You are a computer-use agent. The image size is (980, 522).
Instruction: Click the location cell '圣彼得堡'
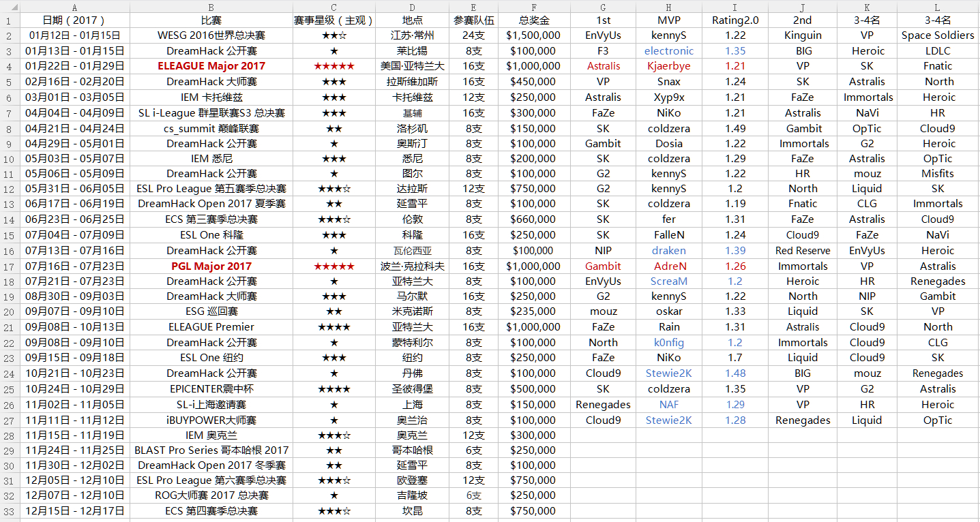click(412, 388)
